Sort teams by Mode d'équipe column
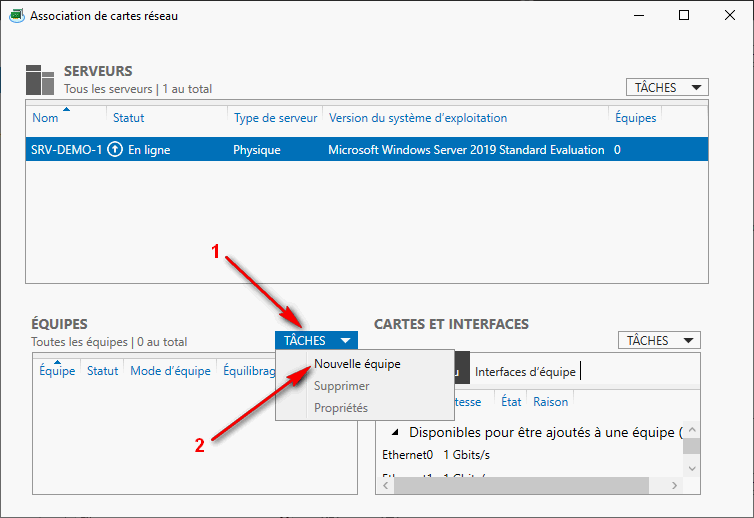The image size is (754, 518). point(170,371)
